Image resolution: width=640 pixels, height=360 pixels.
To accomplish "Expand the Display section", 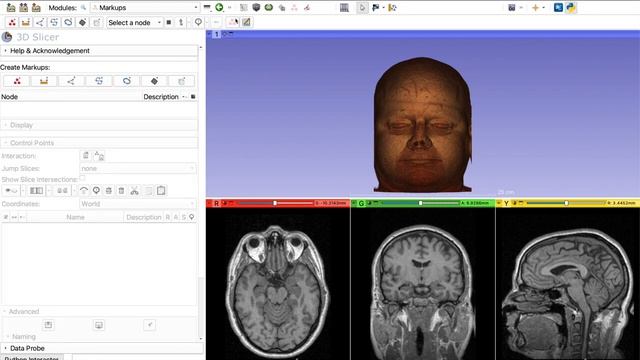I will pos(99,125).
